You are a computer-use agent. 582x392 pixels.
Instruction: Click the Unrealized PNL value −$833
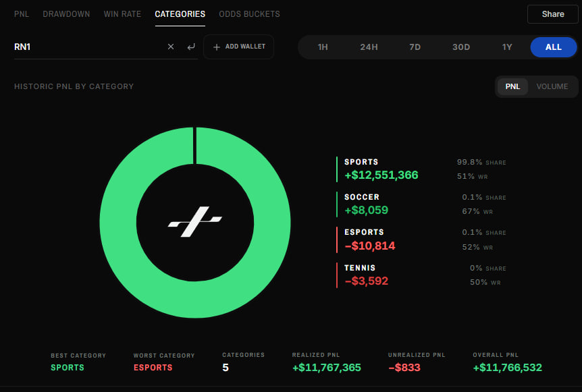[x=404, y=368]
